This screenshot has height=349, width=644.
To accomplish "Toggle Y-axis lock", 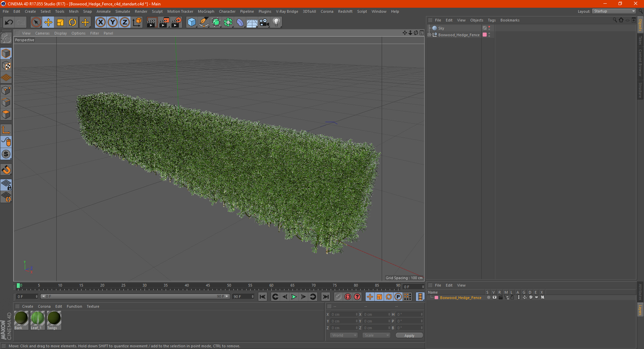I will click(x=113, y=22).
